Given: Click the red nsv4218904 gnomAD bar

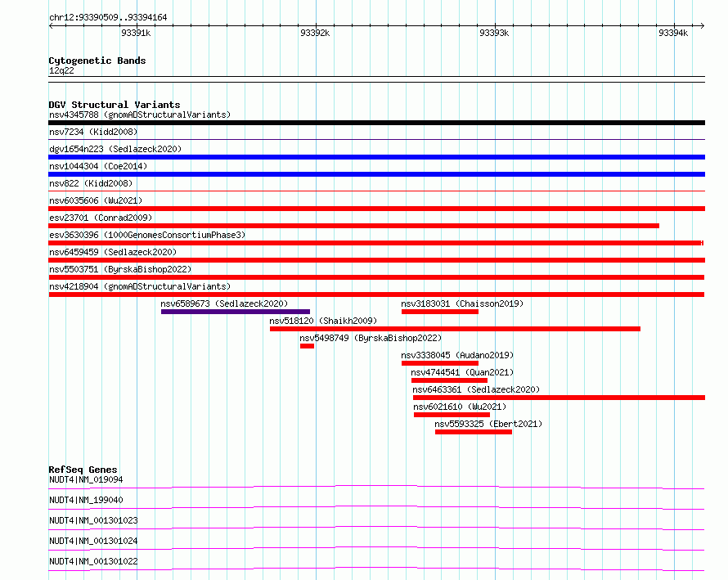Looking at the screenshot, I should 376,294.
